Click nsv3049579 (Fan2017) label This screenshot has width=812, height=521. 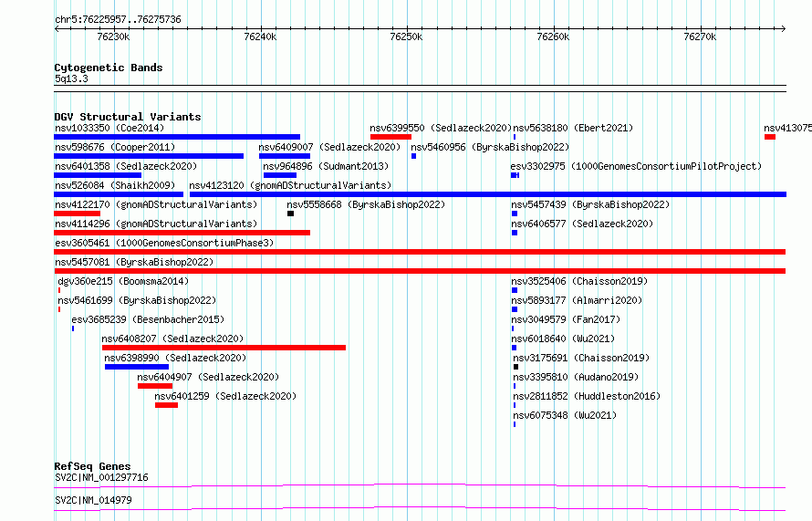(566, 319)
